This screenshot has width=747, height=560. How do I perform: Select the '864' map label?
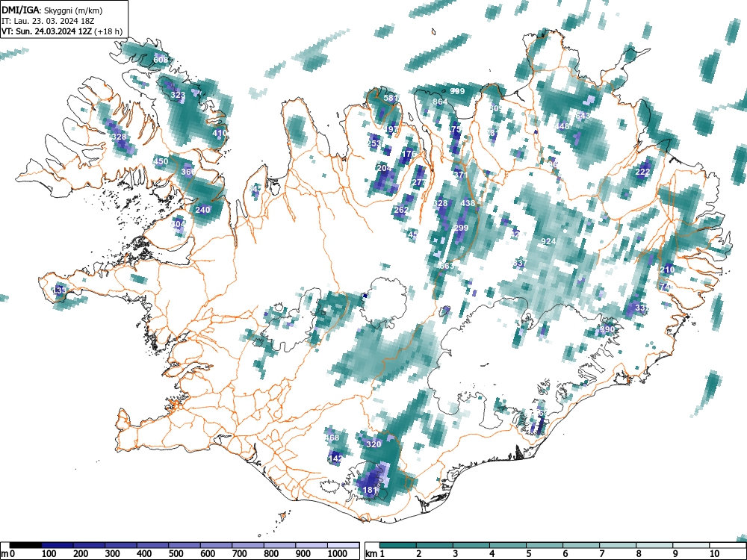(440, 102)
